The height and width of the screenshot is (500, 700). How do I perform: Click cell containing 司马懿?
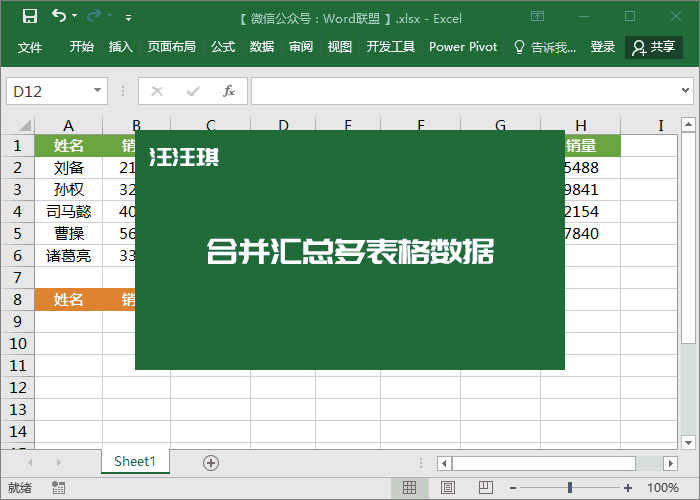pos(68,212)
